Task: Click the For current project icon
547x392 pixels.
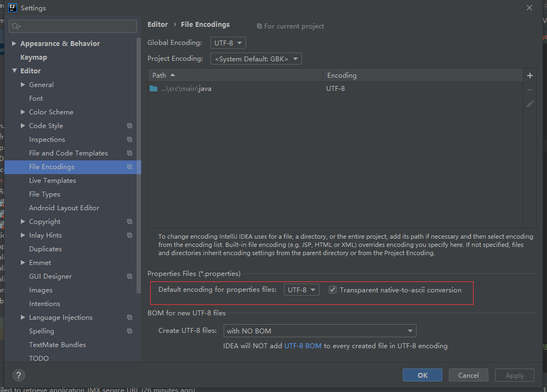Action: point(259,26)
